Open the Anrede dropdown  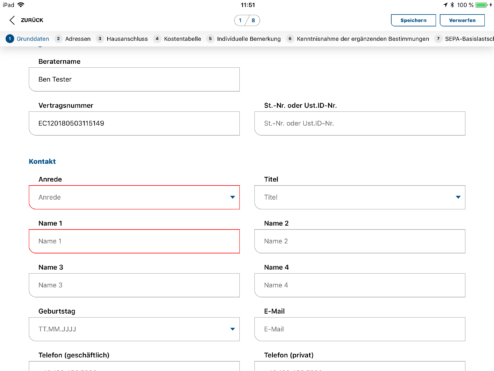click(x=134, y=197)
